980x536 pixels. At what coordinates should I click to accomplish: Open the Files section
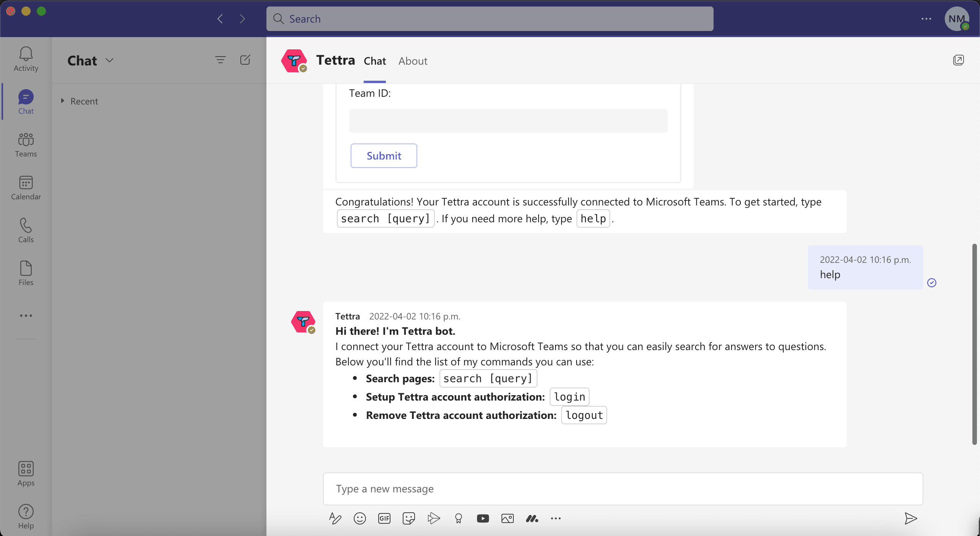point(26,273)
